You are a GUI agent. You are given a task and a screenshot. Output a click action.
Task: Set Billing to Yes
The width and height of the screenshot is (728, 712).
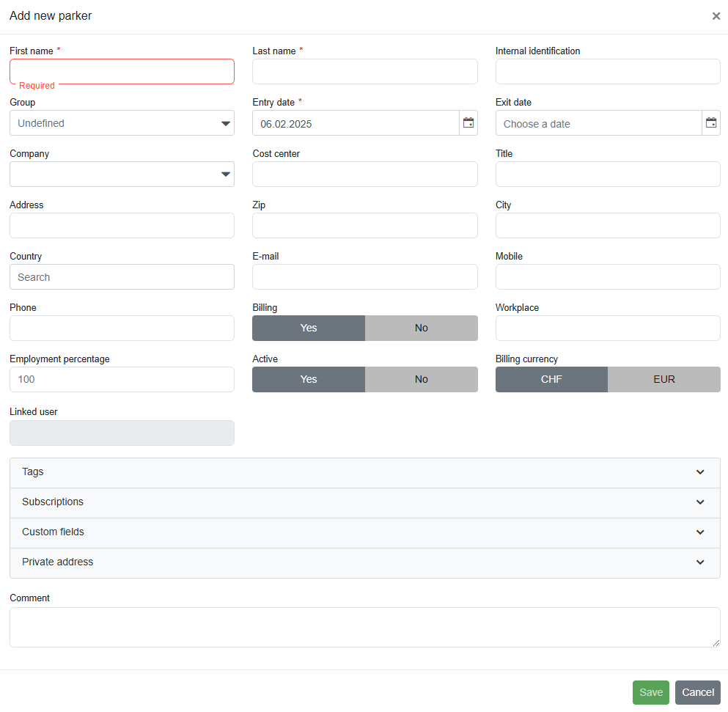[309, 328]
